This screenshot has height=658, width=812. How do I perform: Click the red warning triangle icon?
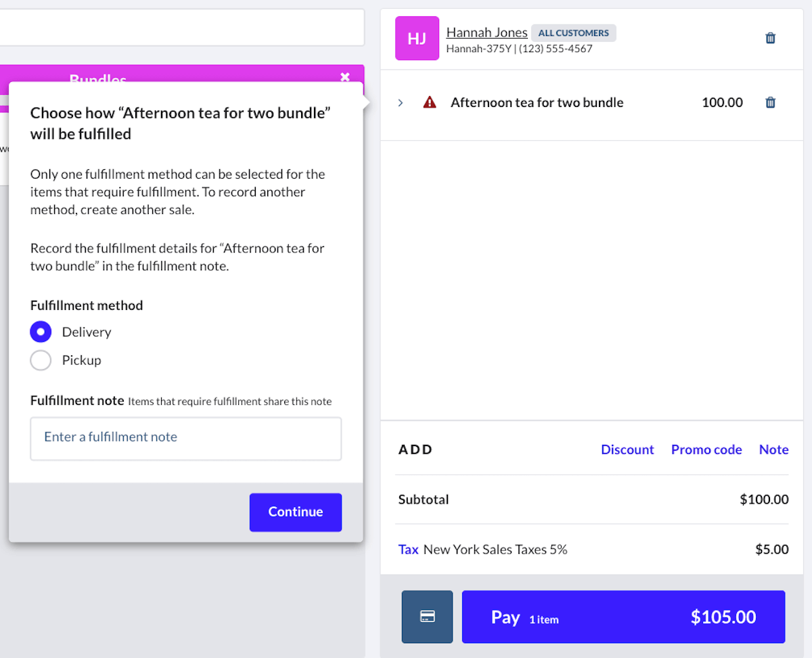[430, 103]
